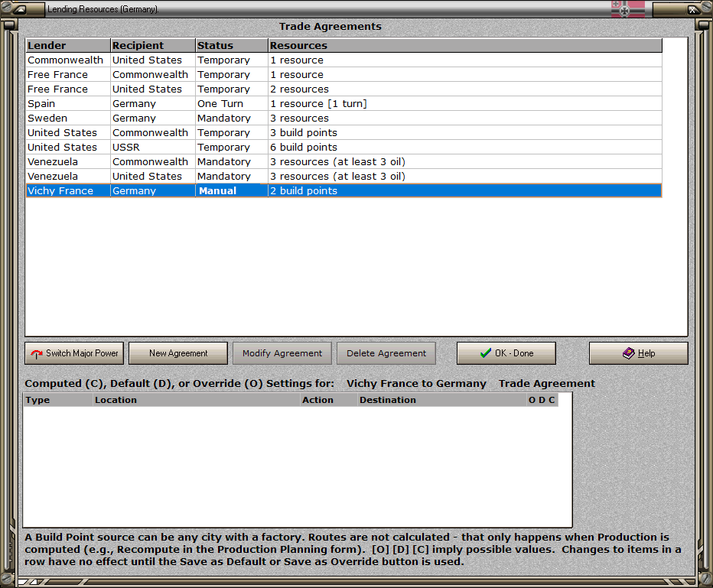
Task: Delete the selected agreement
Action: point(386,353)
